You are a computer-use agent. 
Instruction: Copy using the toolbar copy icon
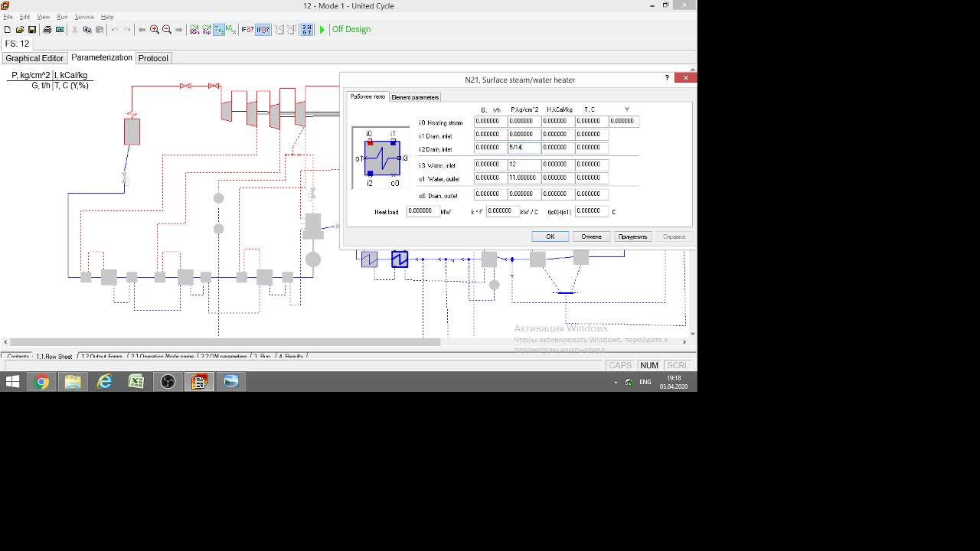(87, 30)
